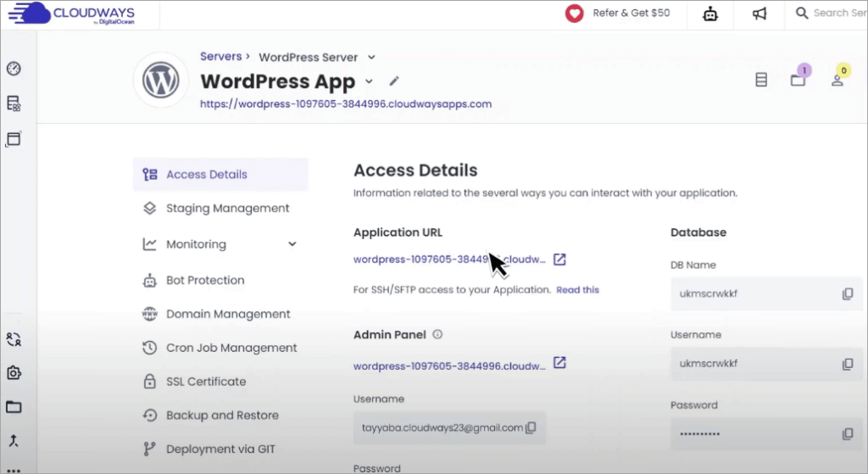868x474 pixels.
Task: Click the Search magnifier icon
Action: click(802, 13)
